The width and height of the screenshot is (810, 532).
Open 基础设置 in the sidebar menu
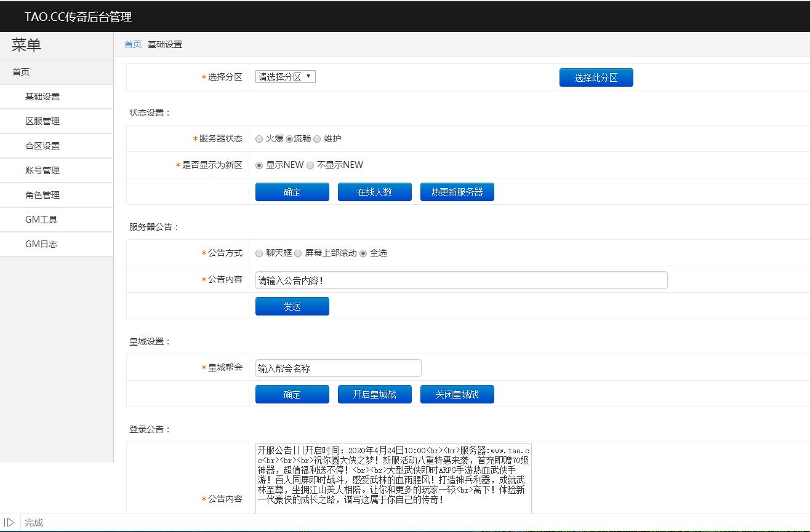[42, 97]
